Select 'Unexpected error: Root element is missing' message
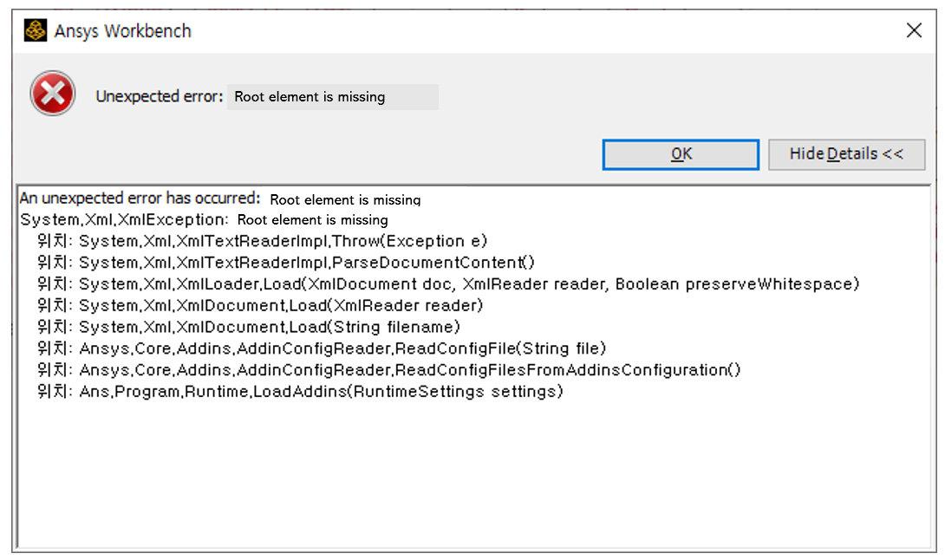This screenshot has width=945, height=560. point(240,96)
